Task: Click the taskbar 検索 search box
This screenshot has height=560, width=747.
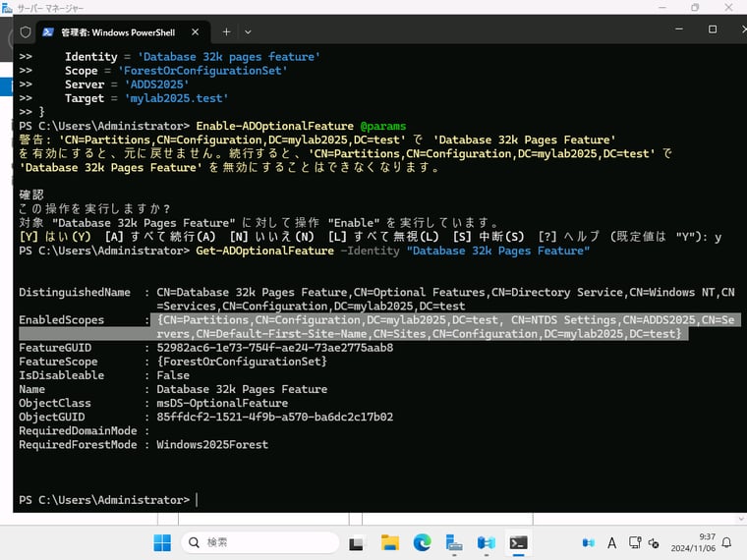Action: (x=260, y=542)
